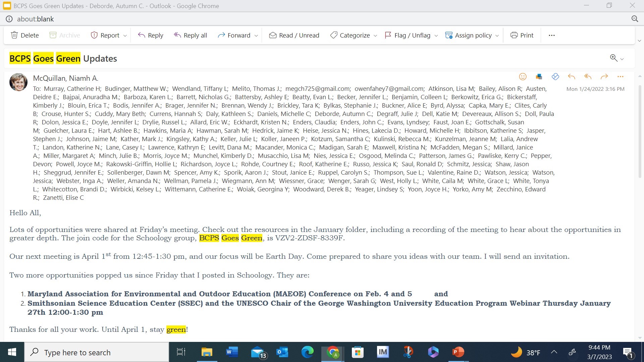Click the message pane vertical scrollbar

click(640, 131)
